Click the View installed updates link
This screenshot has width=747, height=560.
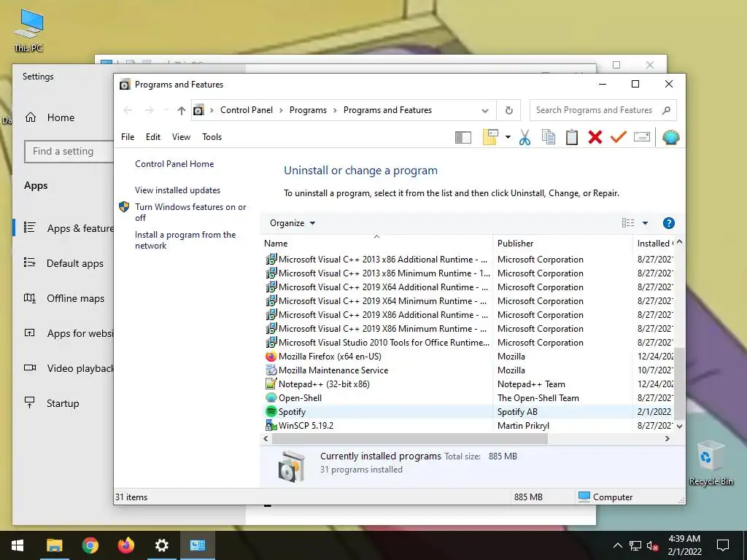[x=177, y=190]
